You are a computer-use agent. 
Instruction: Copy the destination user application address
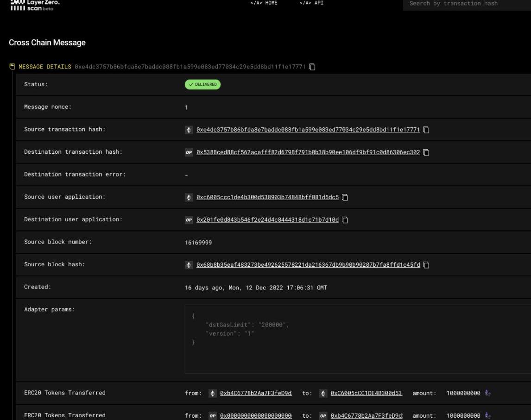[x=345, y=220]
